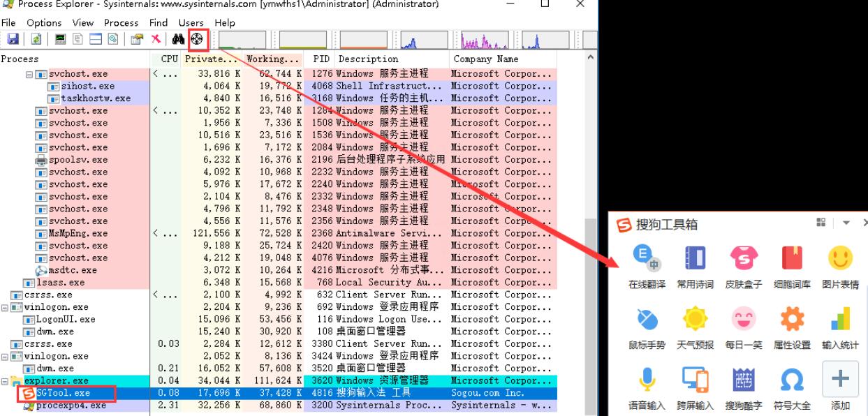Sort by the Private Bytes column header
The height and width of the screenshot is (416, 868).
click(212, 59)
